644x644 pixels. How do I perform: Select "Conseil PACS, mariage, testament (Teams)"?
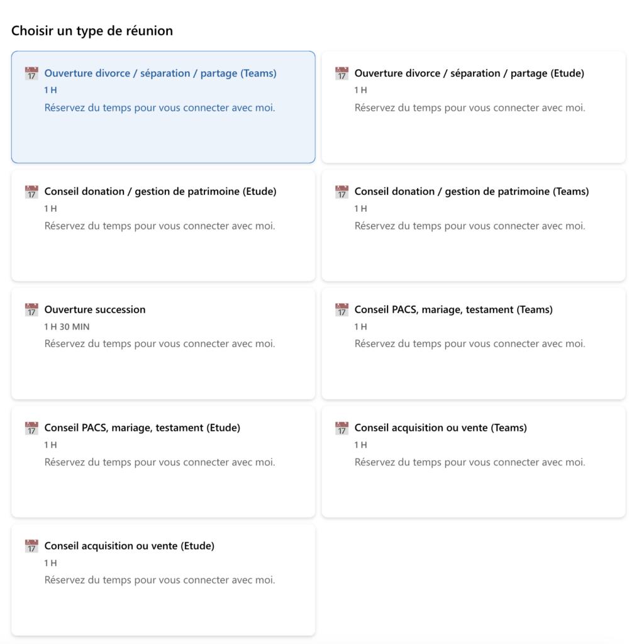pyautogui.click(x=453, y=310)
